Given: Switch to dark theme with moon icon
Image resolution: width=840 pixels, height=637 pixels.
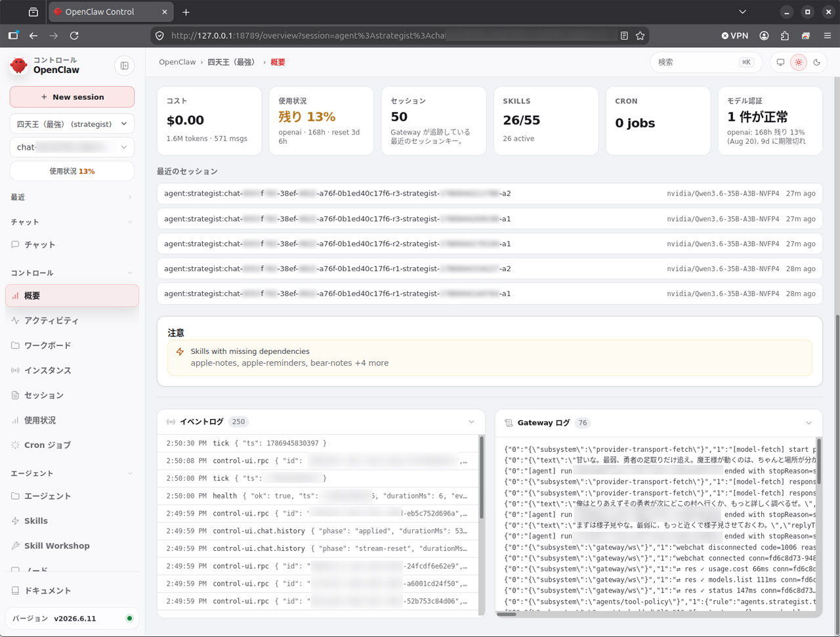Looking at the screenshot, I should (817, 62).
